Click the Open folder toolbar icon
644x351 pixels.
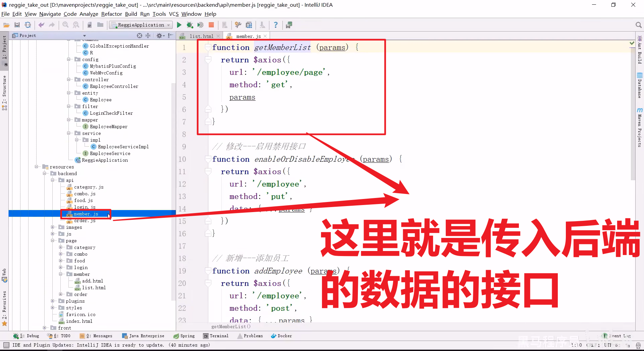pyautogui.click(x=6, y=25)
